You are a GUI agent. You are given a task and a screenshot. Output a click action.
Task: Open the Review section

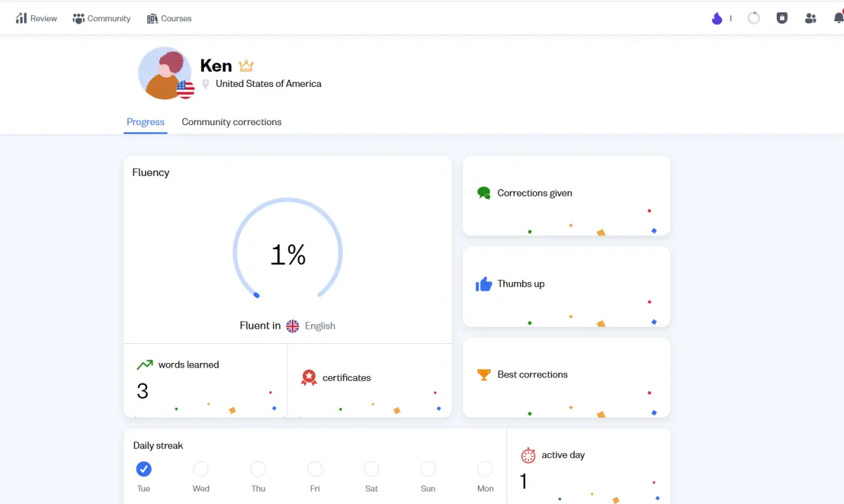pos(36,18)
